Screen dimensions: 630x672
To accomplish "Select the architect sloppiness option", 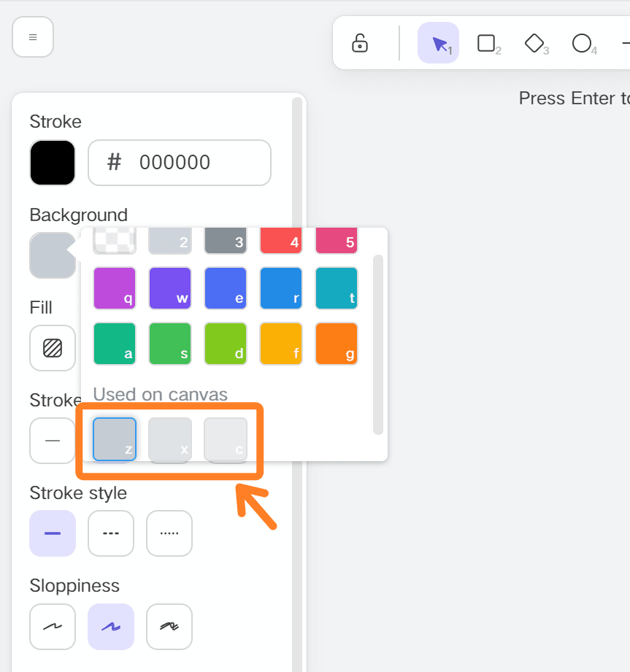I will tap(52, 626).
